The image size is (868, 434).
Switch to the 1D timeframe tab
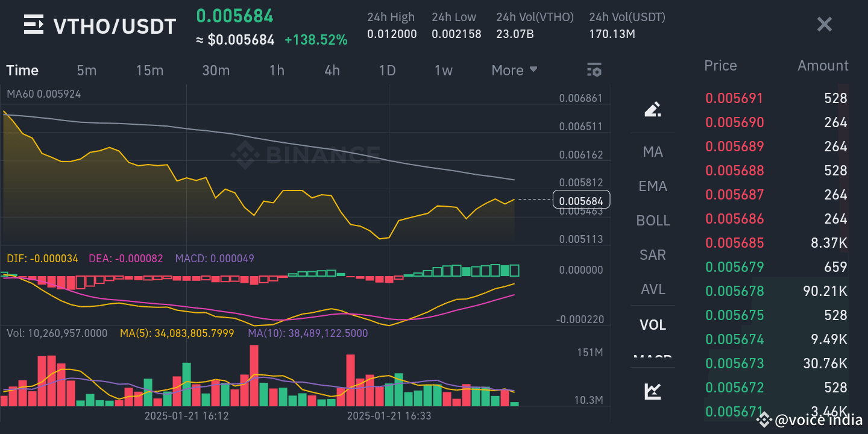pos(388,70)
